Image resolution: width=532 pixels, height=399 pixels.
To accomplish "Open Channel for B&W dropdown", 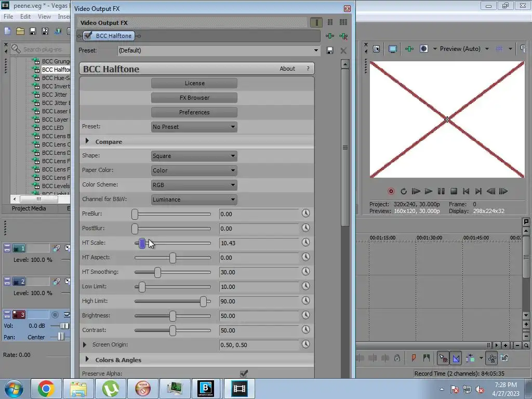I will (194, 200).
